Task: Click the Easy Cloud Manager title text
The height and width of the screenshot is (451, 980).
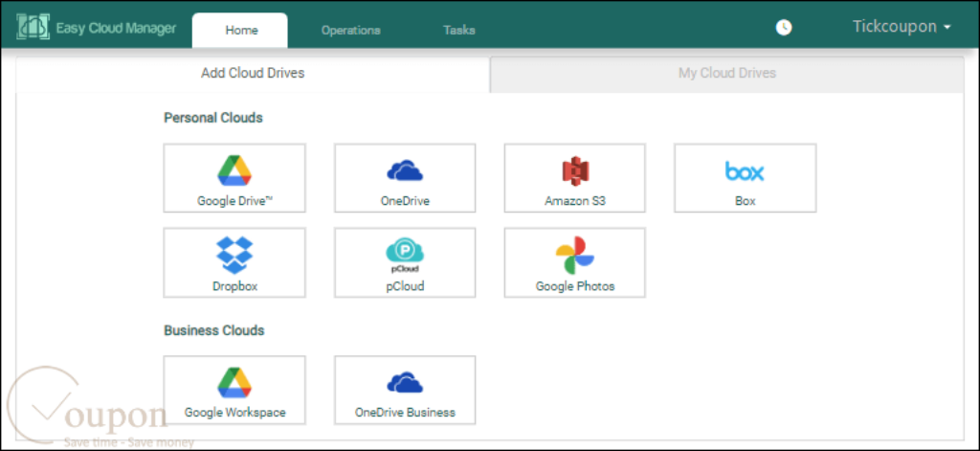Action: tap(116, 29)
